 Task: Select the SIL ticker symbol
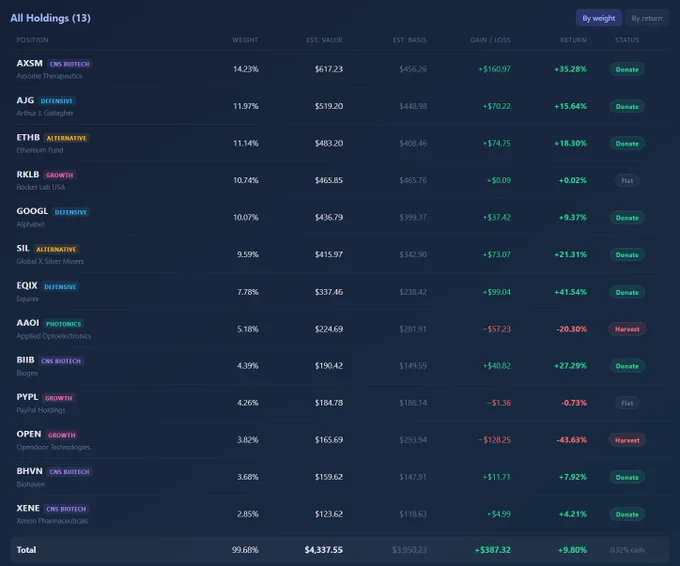click(23, 248)
